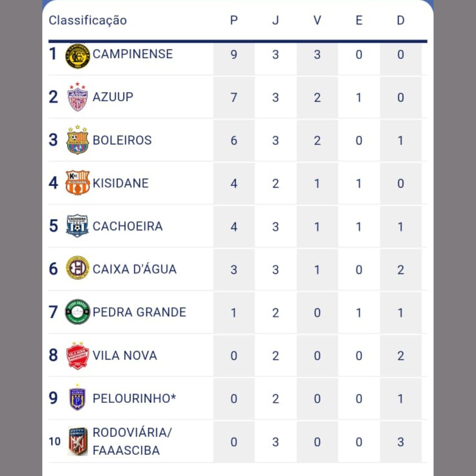Screen dimensions: 476x476
Task: Select the RODOVIÁRIA/FAAASCIBA team name
Action: 132,441
